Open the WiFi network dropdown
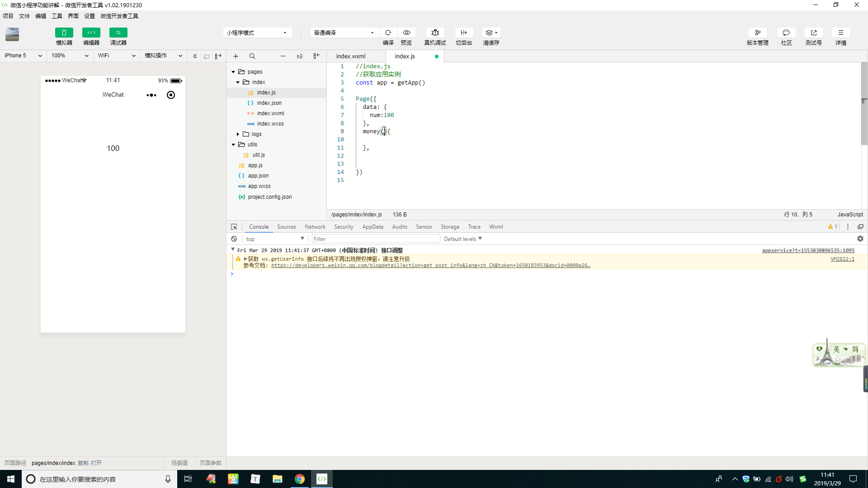 pyautogui.click(x=116, y=56)
